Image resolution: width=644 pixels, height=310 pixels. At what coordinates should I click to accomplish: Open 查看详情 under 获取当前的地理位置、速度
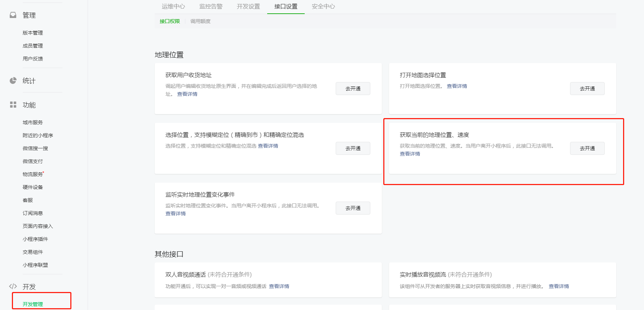410,154
